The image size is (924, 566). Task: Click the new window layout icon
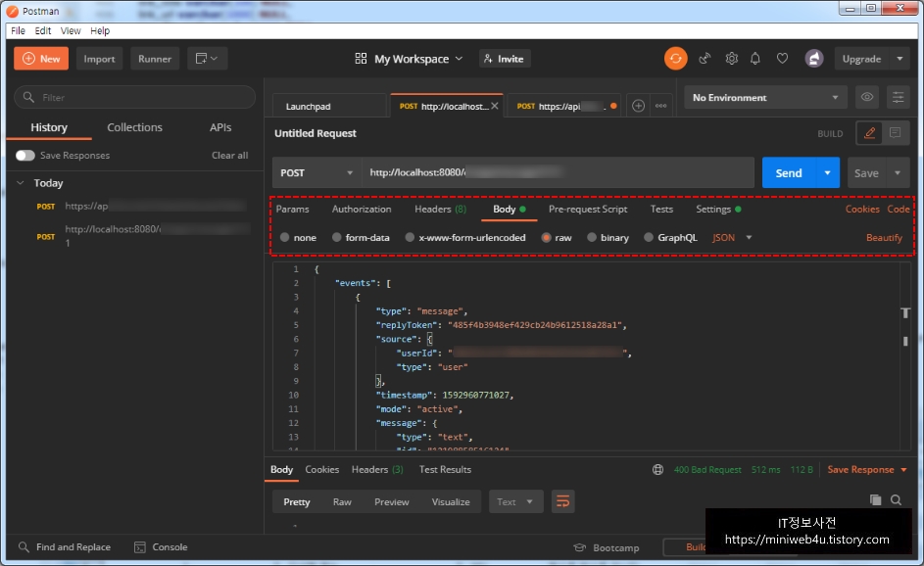pyautogui.click(x=207, y=59)
